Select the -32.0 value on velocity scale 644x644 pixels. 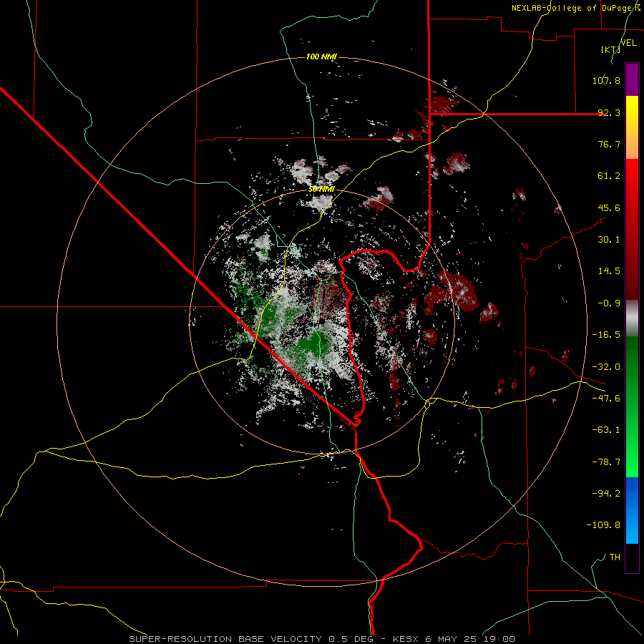tap(606, 367)
